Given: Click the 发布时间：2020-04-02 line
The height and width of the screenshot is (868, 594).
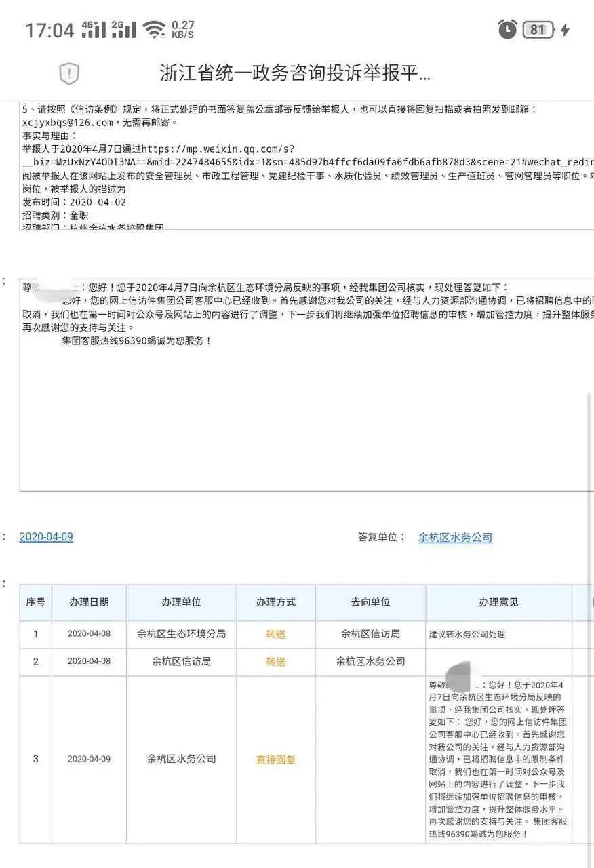Looking at the screenshot, I should (74, 202).
